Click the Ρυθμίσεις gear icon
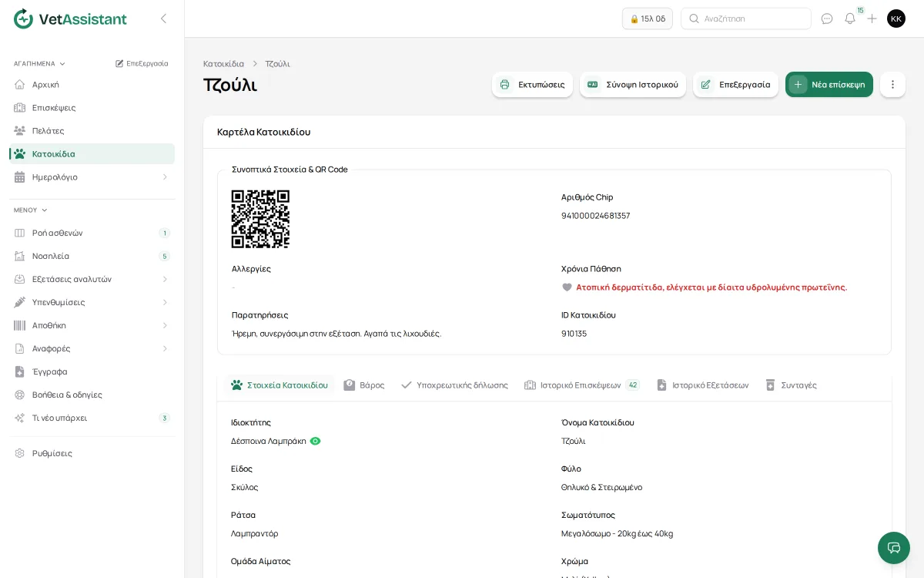924x578 pixels. [20, 453]
